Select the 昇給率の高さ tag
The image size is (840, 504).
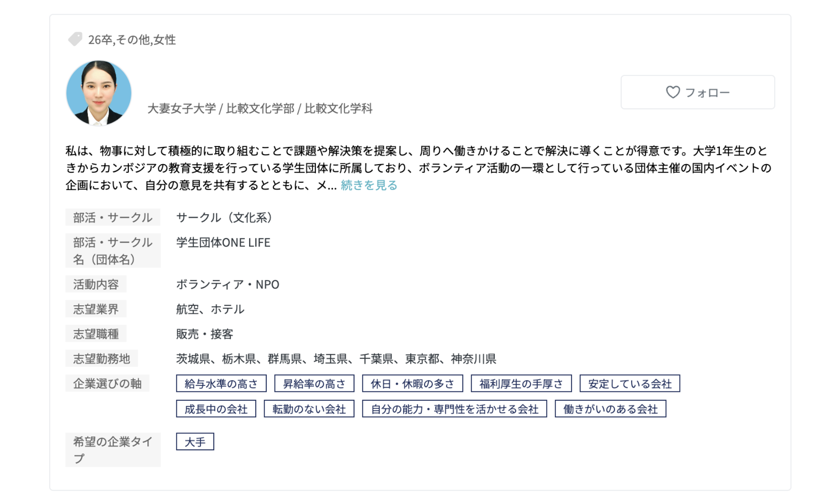pyautogui.click(x=314, y=384)
